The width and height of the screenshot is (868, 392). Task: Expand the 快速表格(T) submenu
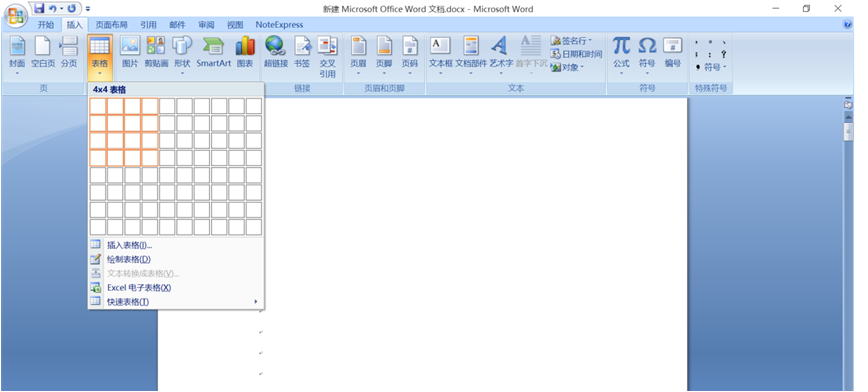point(176,302)
